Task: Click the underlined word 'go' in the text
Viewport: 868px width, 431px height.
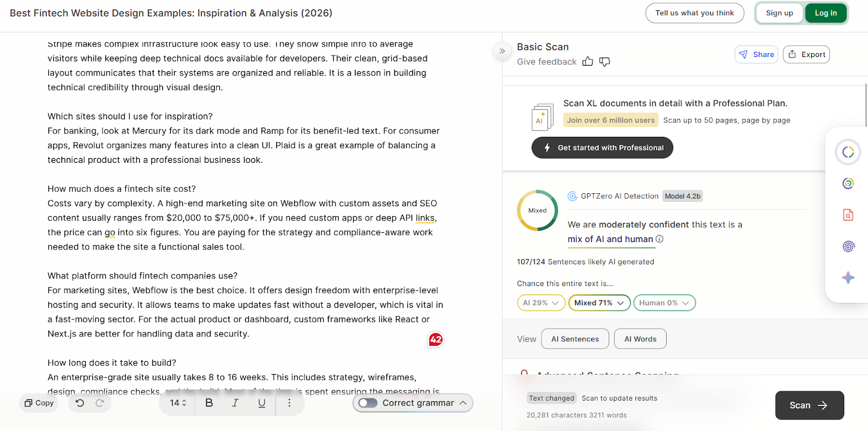Action: pyautogui.click(x=110, y=232)
